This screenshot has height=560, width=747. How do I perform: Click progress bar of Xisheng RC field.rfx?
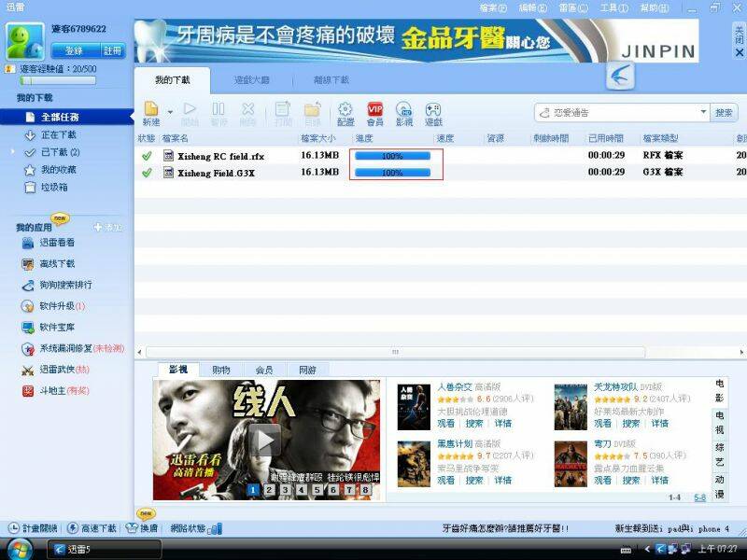(x=392, y=156)
